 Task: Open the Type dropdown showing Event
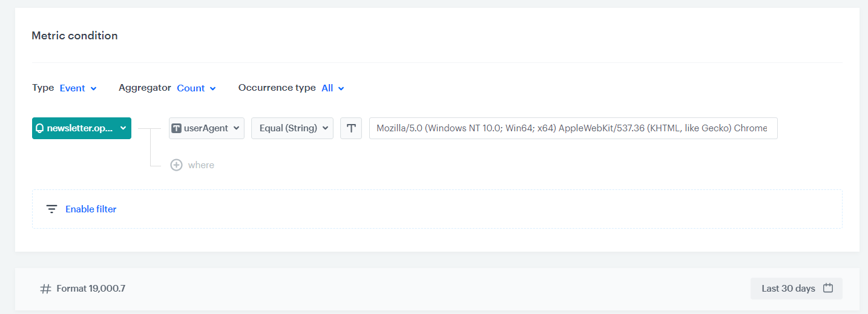pyautogui.click(x=78, y=88)
